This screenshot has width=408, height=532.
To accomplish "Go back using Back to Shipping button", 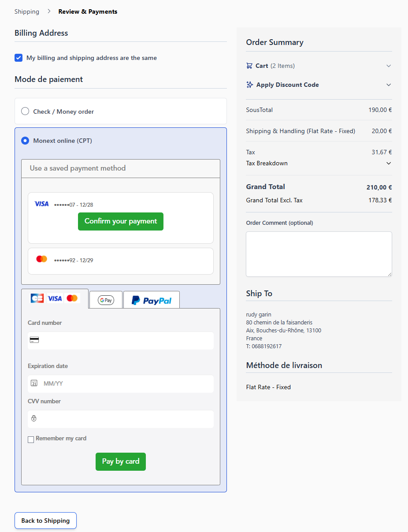I will pos(45,521).
